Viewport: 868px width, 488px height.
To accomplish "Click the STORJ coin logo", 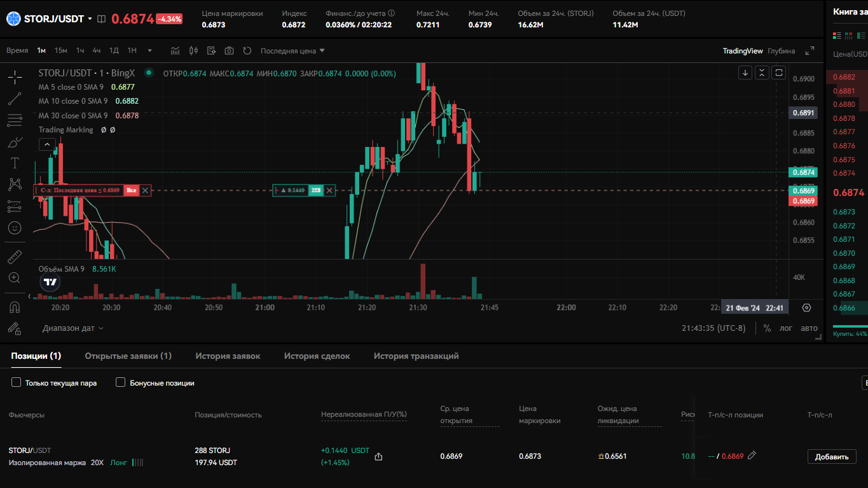I will (14, 18).
